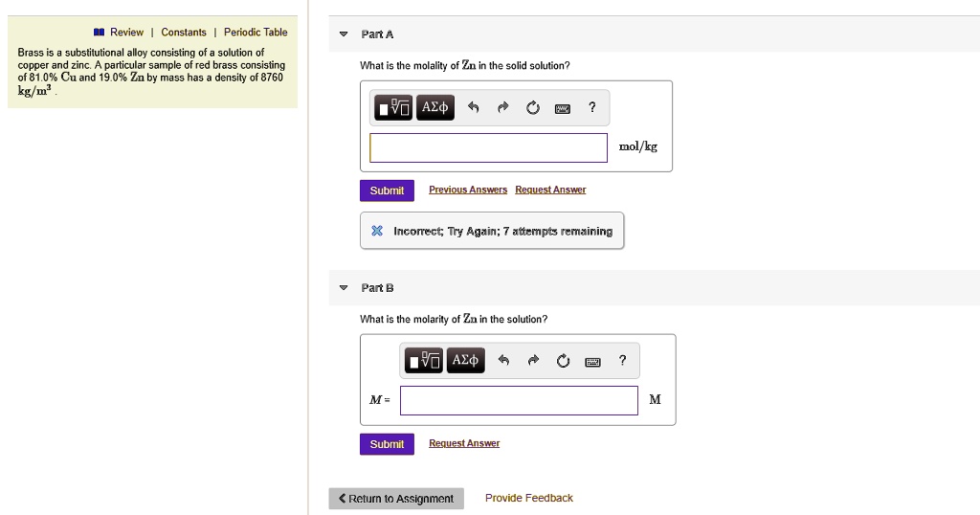Open keyboard shortcuts in Part A toolbar

click(x=563, y=108)
